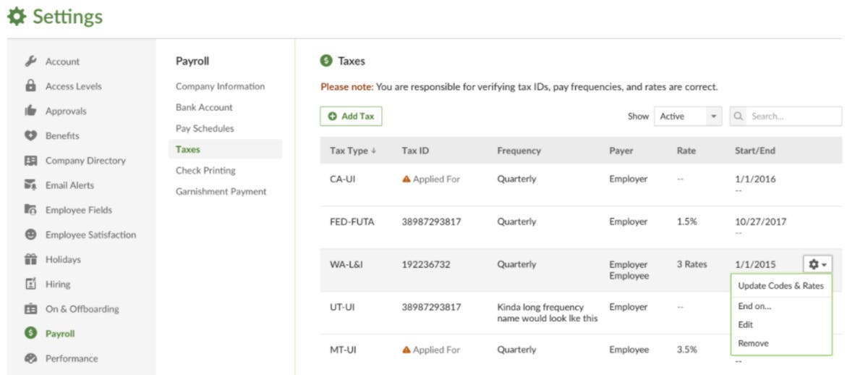Open Bank Account payroll section

[204, 107]
